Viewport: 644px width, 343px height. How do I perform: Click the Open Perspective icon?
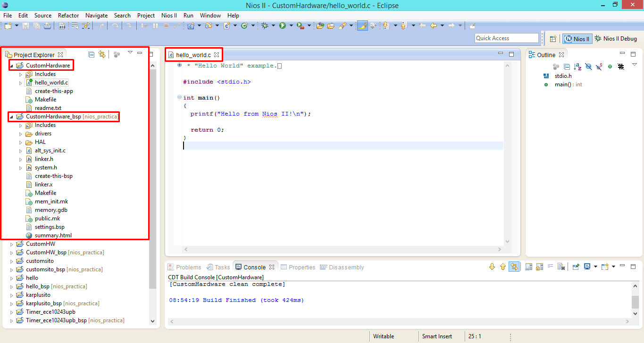[x=553, y=39]
